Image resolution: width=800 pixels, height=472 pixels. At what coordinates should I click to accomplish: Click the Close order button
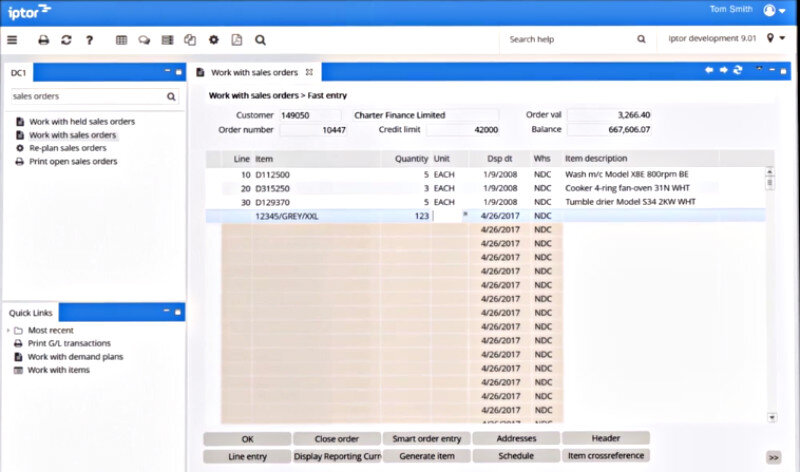point(336,438)
